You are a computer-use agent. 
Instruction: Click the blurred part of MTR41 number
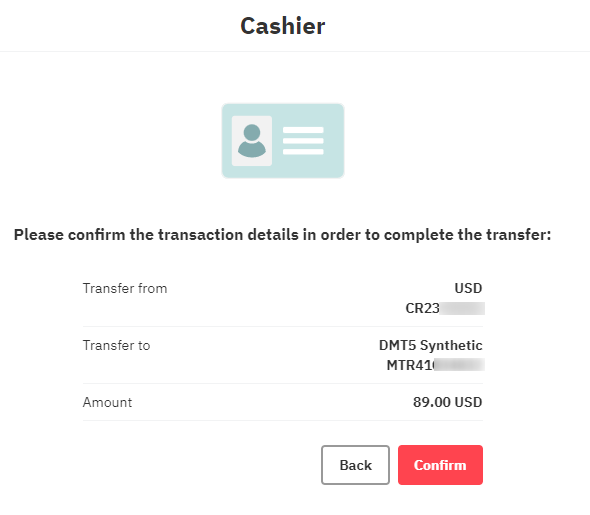(x=459, y=365)
